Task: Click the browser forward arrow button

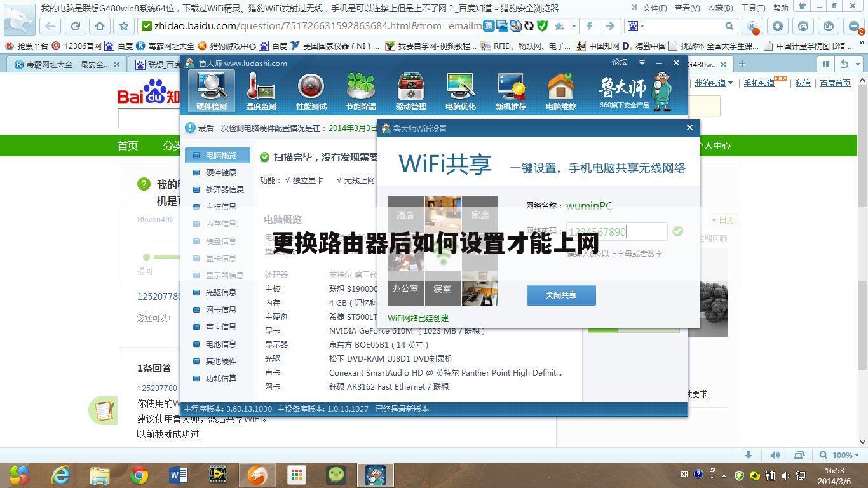Action: pos(610,26)
